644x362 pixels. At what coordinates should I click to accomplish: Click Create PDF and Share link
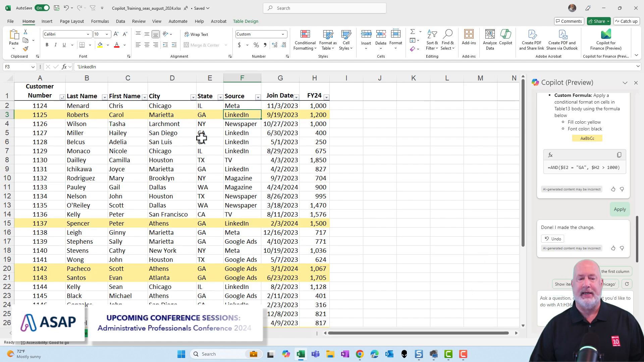pyautogui.click(x=531, y=39)
